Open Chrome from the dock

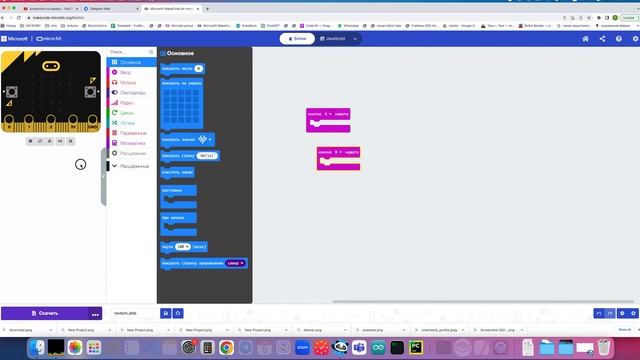click(226, 347)
